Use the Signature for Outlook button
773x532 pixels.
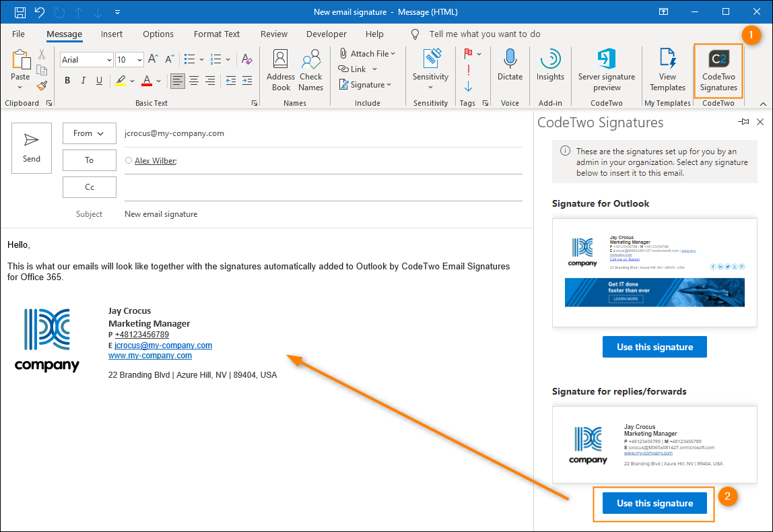[654, 347]
